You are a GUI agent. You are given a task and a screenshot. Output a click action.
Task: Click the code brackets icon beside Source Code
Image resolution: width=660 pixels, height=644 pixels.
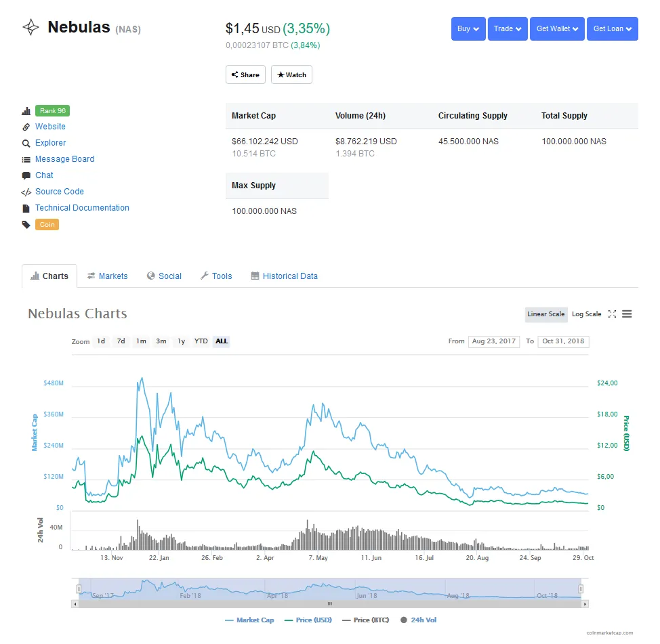(x=26, y=192)
